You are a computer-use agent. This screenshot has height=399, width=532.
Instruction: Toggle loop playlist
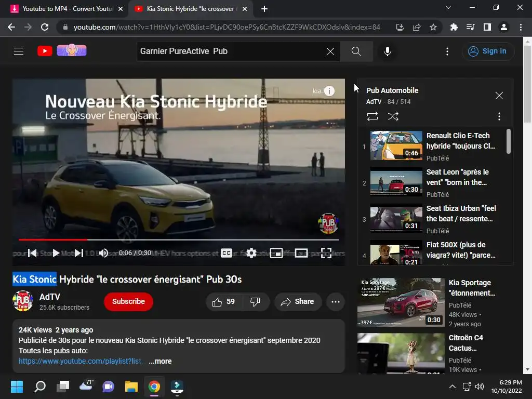tap(372, 116)
